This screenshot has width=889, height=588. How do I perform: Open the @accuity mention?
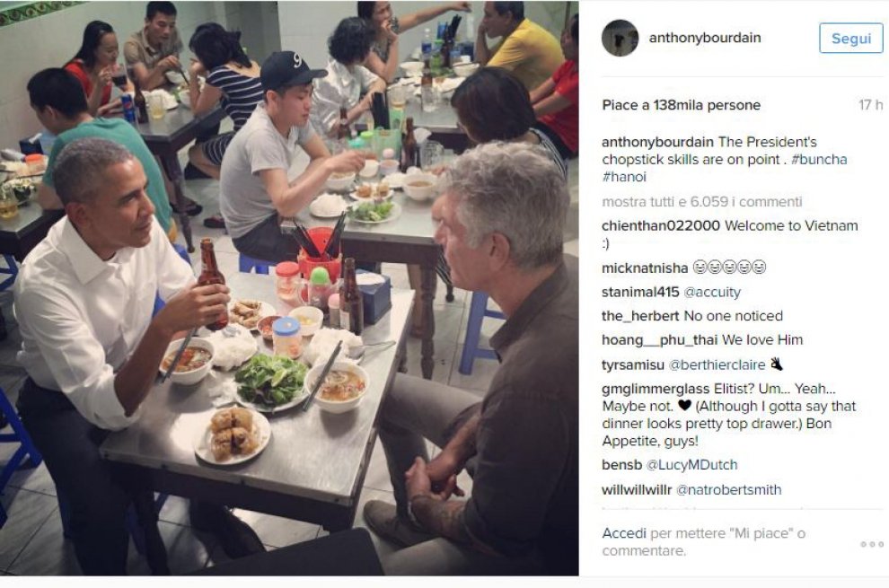pyautogui.click(x=712, y=292)
